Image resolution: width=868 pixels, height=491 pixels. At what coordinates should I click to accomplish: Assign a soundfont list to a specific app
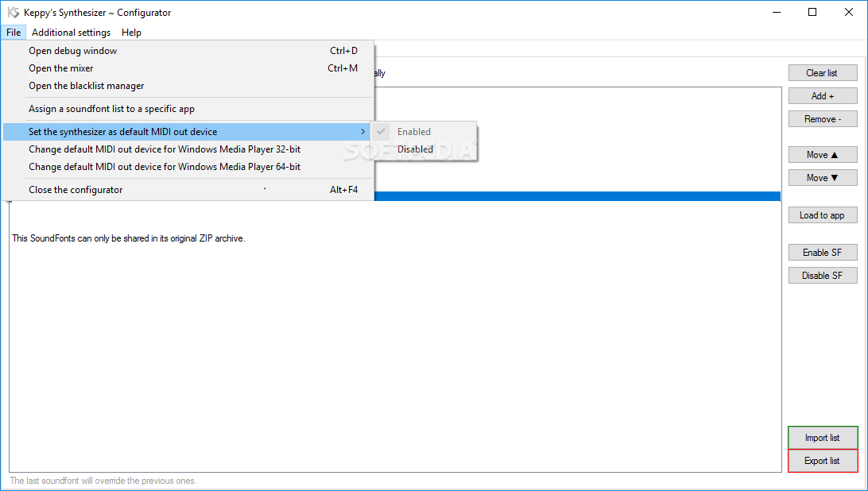188,109
